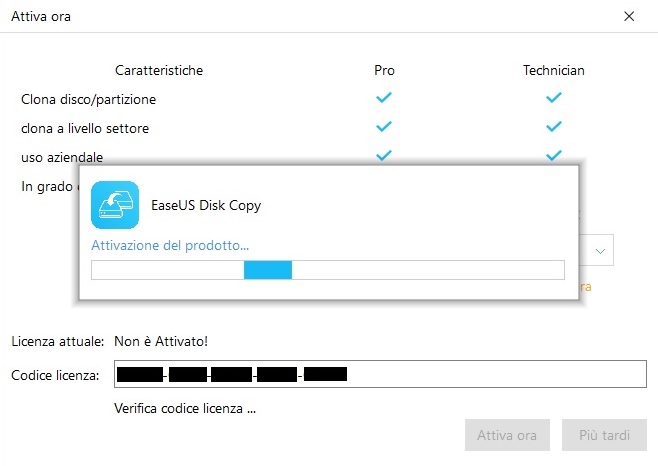Click the EaseUS Disk Copy title text

[x=206, y=205]
